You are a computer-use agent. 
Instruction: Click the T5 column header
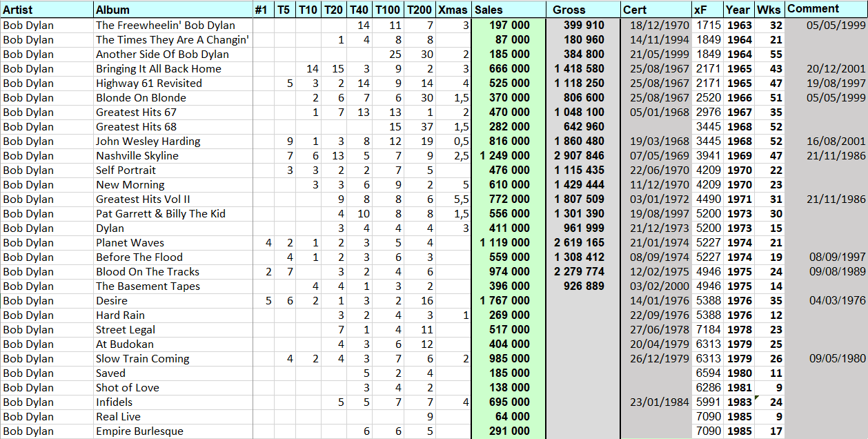click(x=284, y=10)
